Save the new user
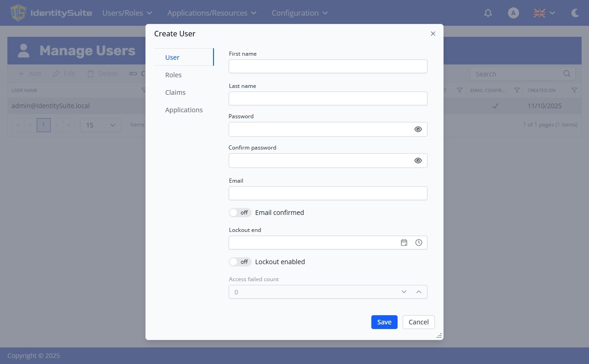This screenshot has width=589, height=364. [x=384, y=322]
